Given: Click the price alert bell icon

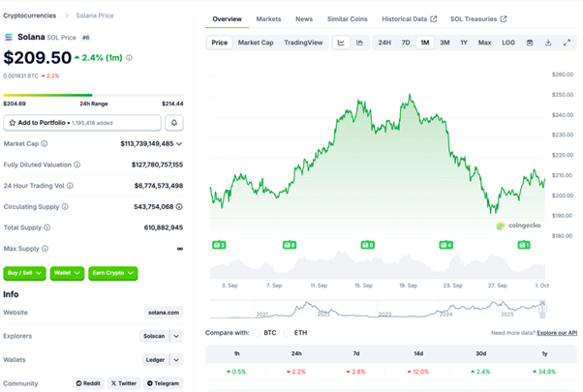Looking at the screenshot, I should pyautogui.click(x=174, y=123).
